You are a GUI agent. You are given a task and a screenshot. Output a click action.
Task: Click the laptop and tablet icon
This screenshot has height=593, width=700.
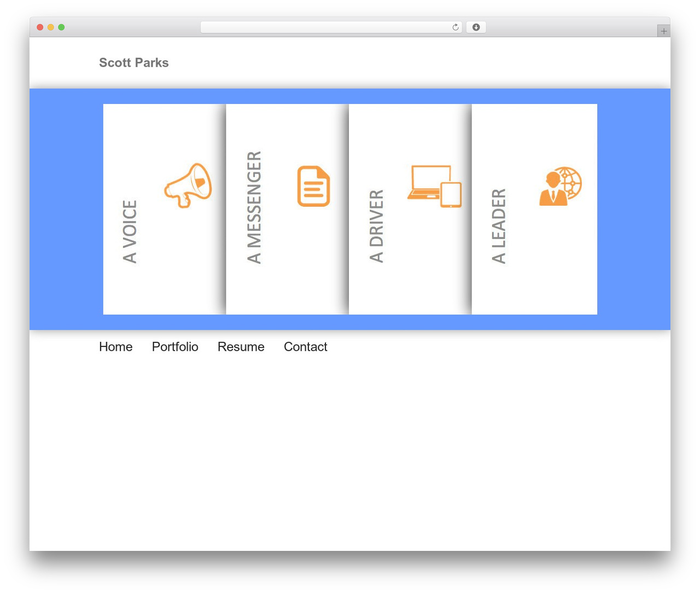435,187
